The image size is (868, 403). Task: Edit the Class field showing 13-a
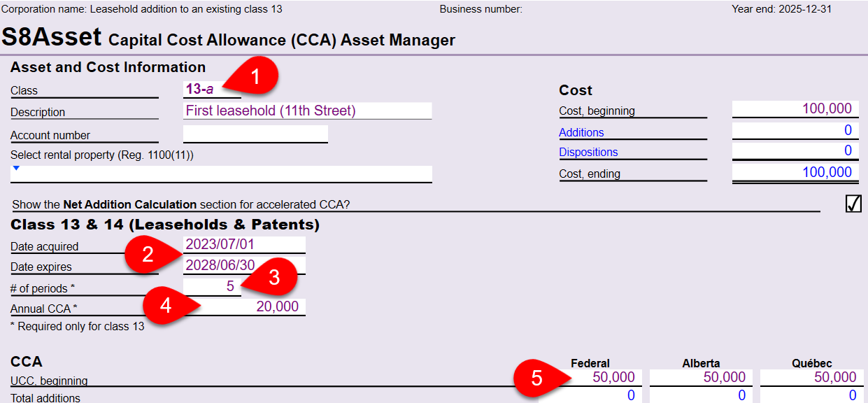(212, 90)
